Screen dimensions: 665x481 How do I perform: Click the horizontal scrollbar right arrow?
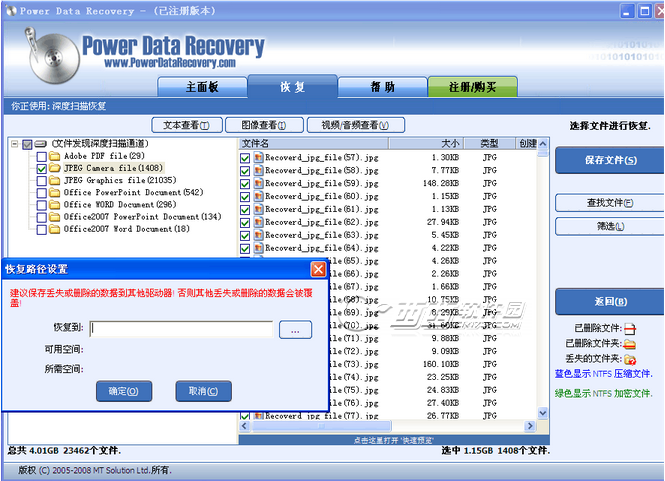click(x=530, y=426)
